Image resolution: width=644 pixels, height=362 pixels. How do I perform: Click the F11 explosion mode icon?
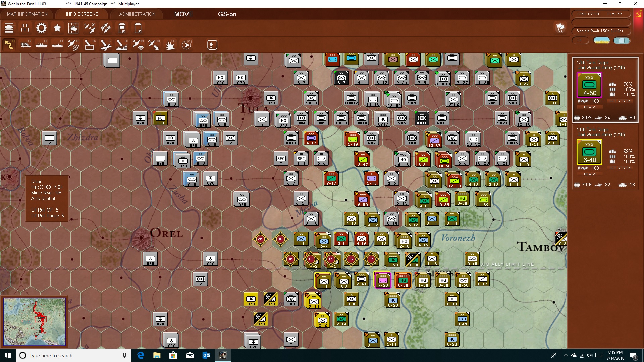[170, 45]
